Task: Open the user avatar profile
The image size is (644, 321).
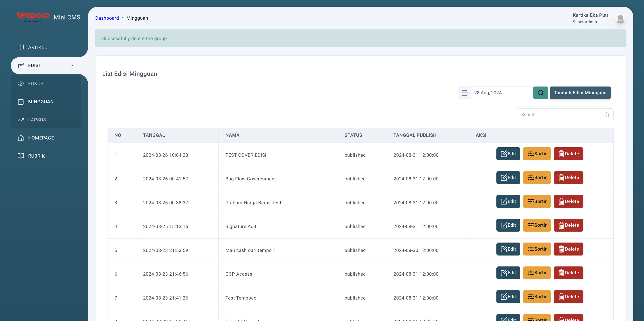Action: pyautogui.click(x=620, y=19)
